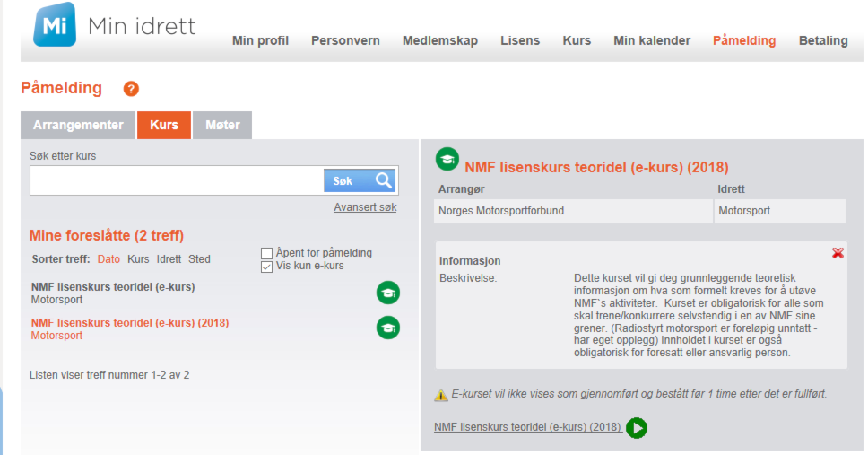Open Betaling menu item

click(x=823, y=40)
